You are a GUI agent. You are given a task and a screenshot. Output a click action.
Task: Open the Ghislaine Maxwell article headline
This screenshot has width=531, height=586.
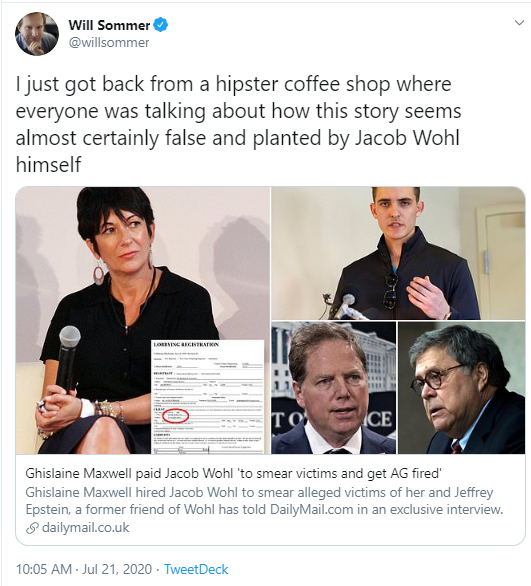pyautogui.click(x=234, y=474)
